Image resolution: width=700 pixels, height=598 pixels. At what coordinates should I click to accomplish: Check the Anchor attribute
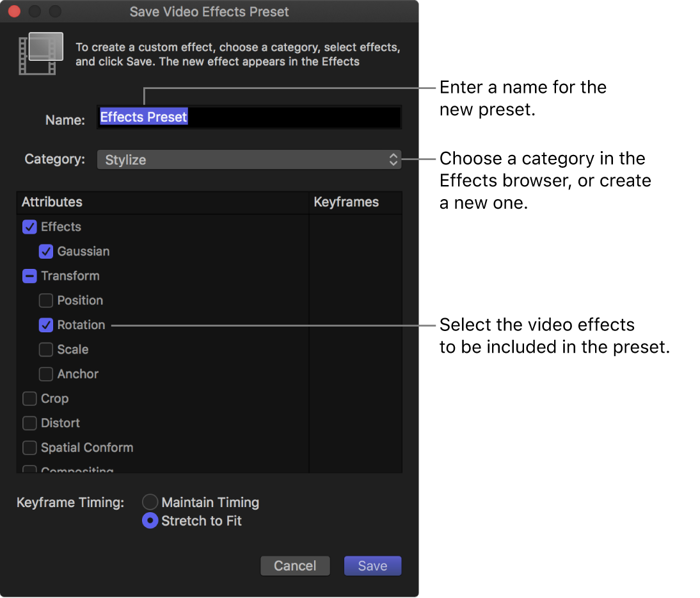click(x=46, y=374)
